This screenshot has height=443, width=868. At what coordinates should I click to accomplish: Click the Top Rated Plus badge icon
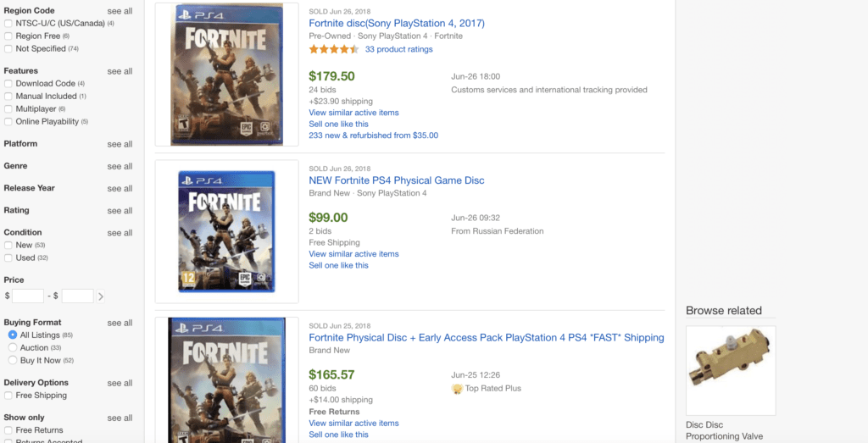click(457, 388)
